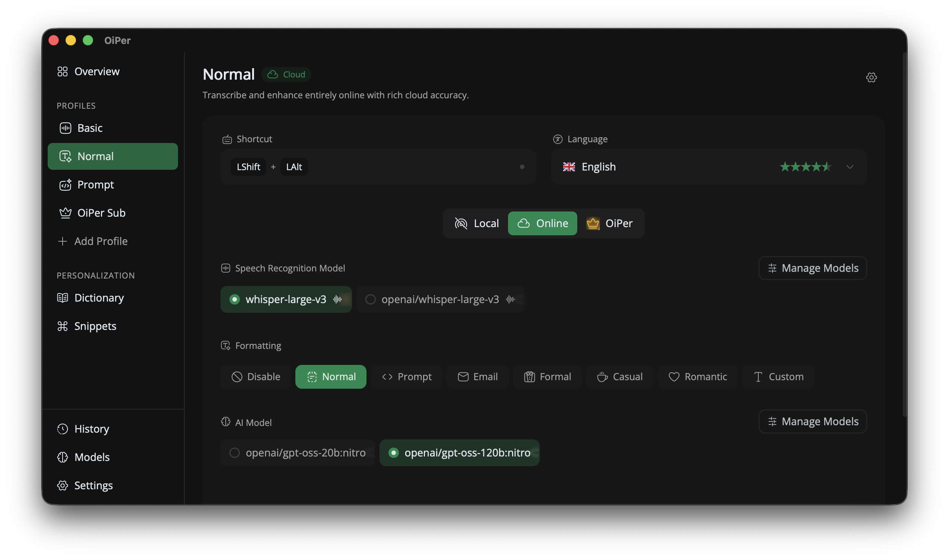Screen dimensions: 949x560
Task: Click the gold crown icon on OiPer
Action: click(x=593, y=223)
